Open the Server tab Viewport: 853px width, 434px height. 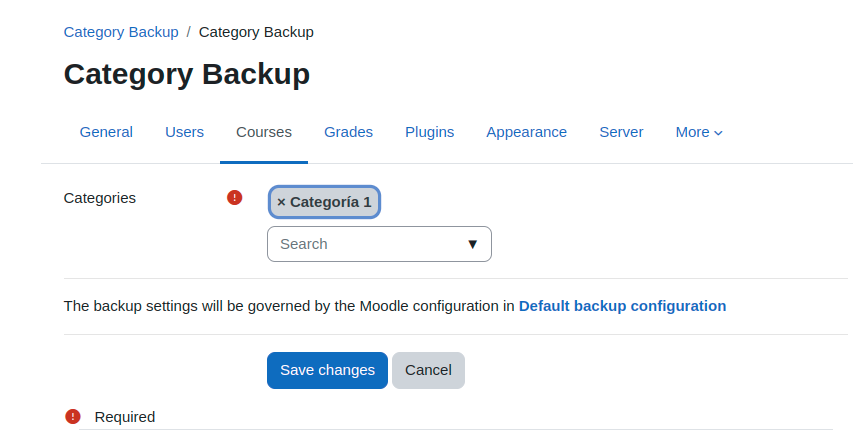[621, 132]
